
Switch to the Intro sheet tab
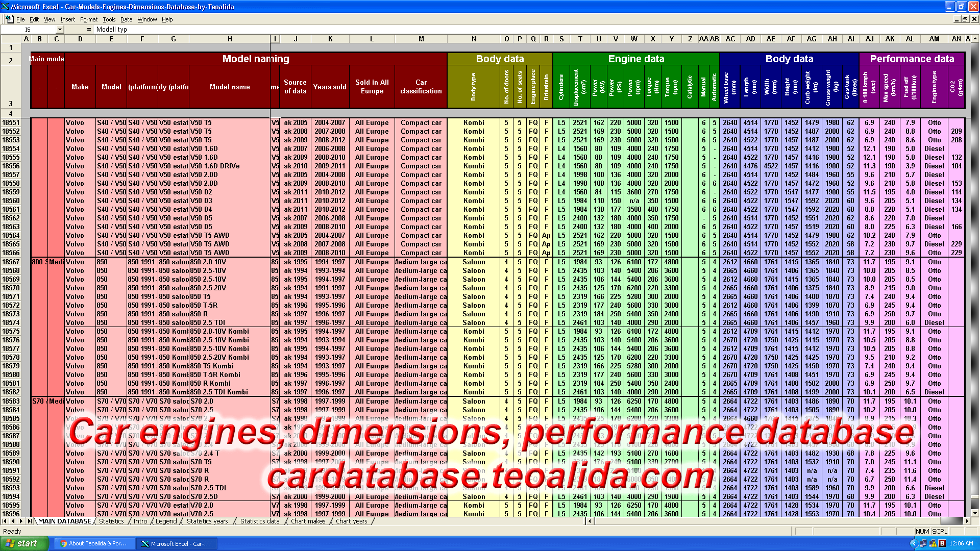(140, 521)
